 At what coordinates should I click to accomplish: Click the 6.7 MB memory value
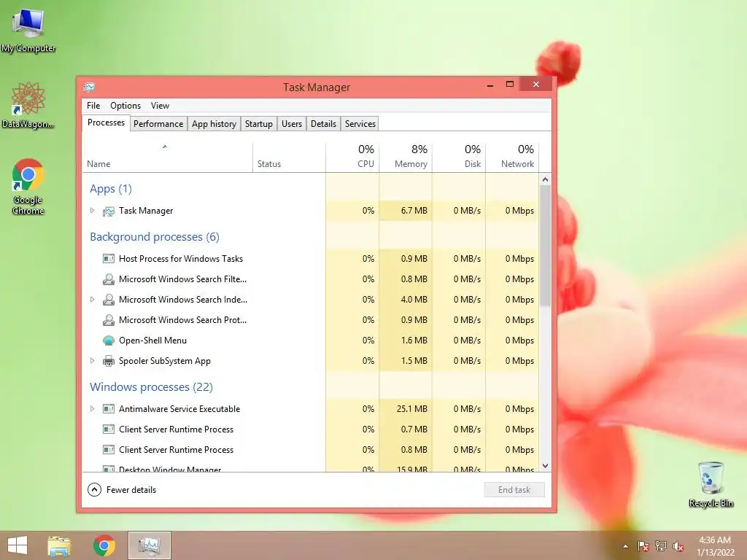[x=414, y=211]
